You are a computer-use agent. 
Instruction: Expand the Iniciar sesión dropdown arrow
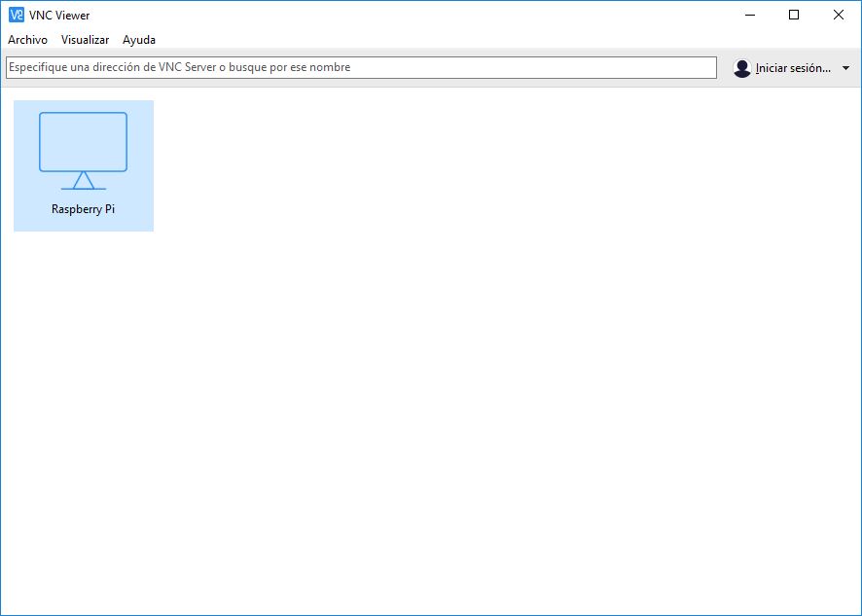[845, 68]
